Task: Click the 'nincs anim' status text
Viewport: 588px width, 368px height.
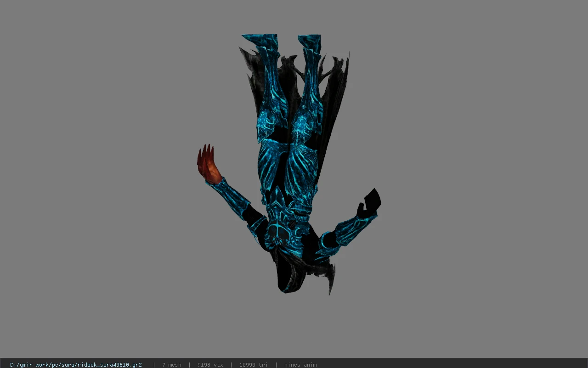Action: coord(300,365)
